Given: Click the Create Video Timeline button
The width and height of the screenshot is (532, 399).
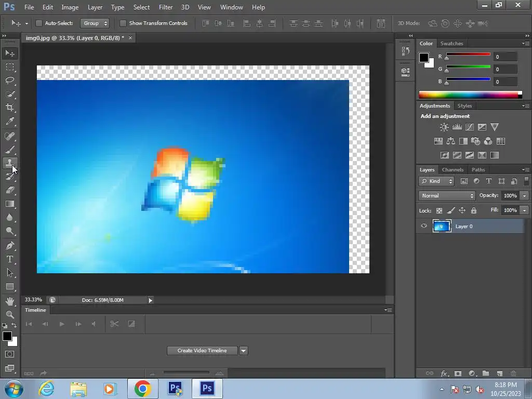Looking at the screenshot, I should click(x=202, y=351).
